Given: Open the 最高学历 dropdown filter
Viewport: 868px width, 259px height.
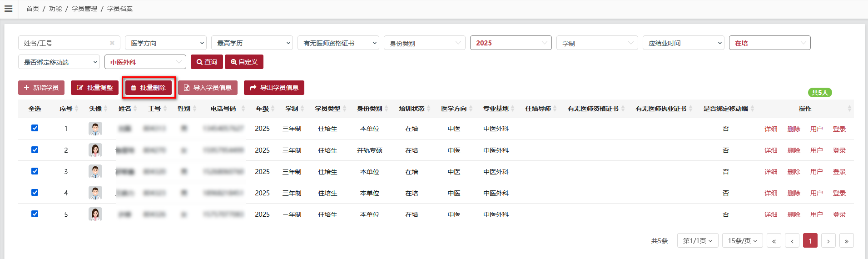Looking at the screenshot, I should (x=252, y=43).
